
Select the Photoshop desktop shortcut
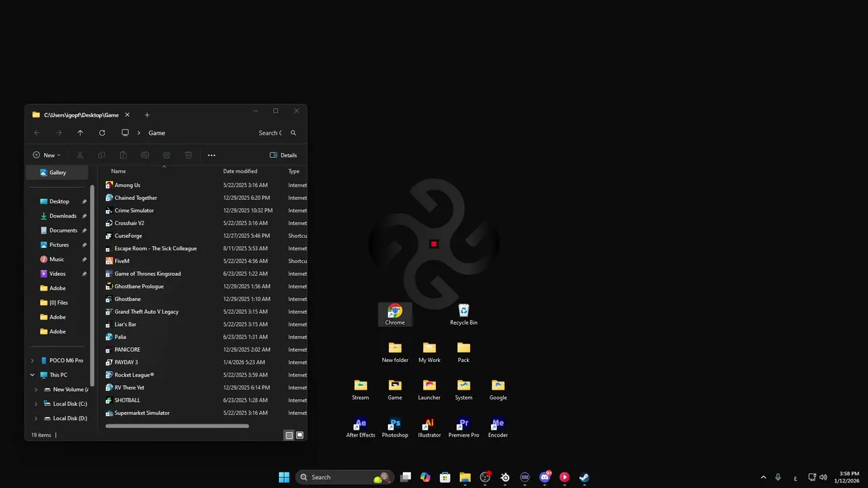click(395, 428)
